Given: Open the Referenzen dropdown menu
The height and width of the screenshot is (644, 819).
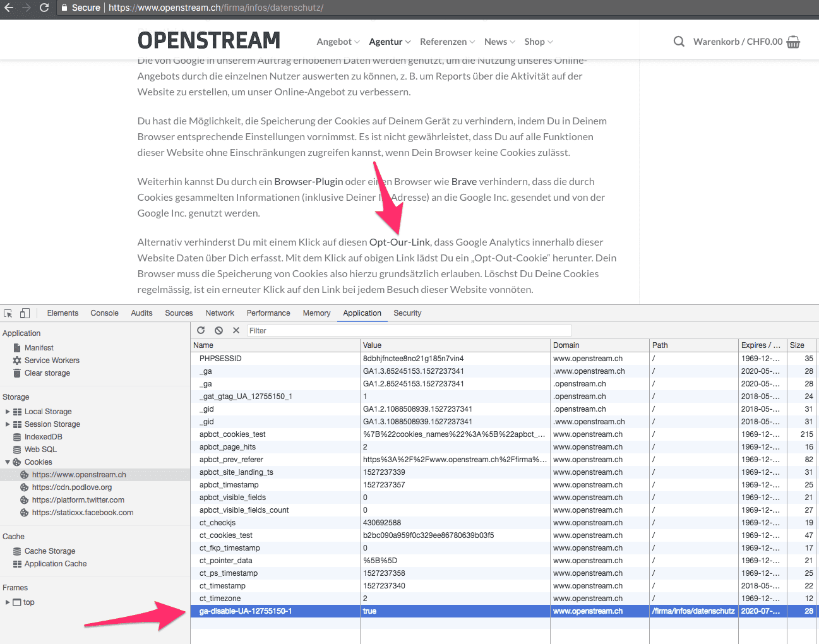Looking at the screenshot, I should (x=447, y=42).
